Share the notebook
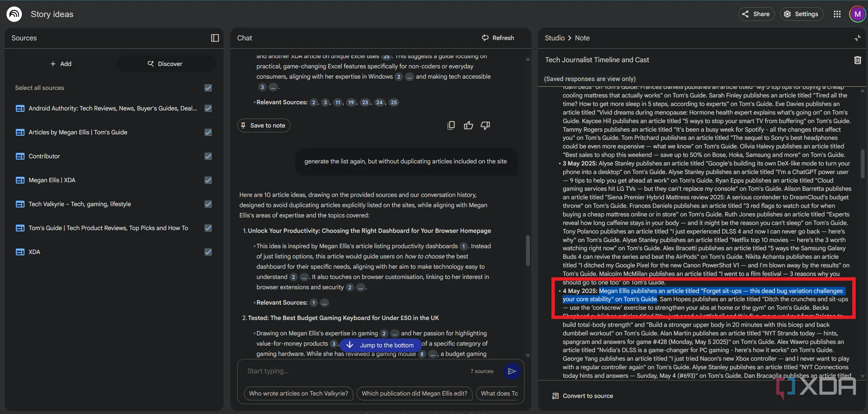The height and width of the screenshot is (414, 868). [756, 14]
